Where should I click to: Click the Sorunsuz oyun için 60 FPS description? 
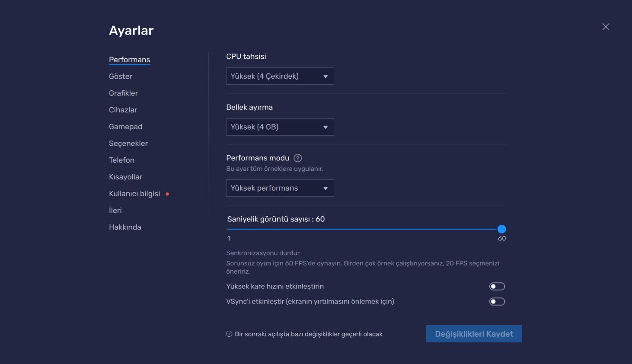click(x=363, y=267)
